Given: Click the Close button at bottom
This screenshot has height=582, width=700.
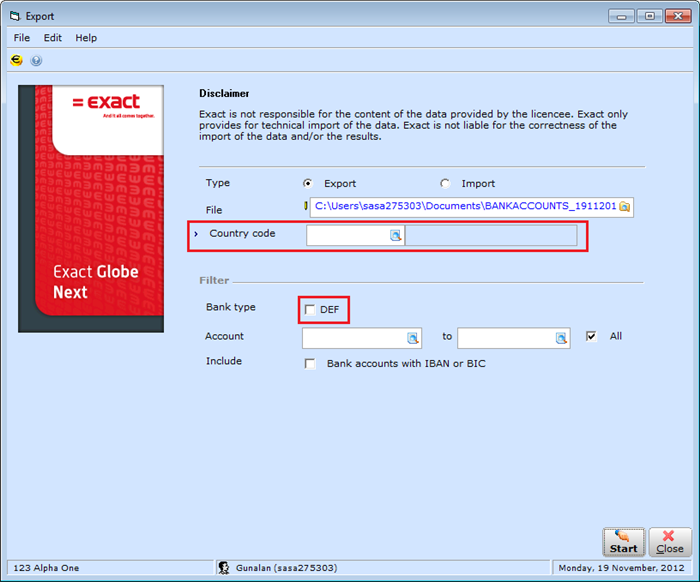Looking at the screenshot, I should 669,541.
